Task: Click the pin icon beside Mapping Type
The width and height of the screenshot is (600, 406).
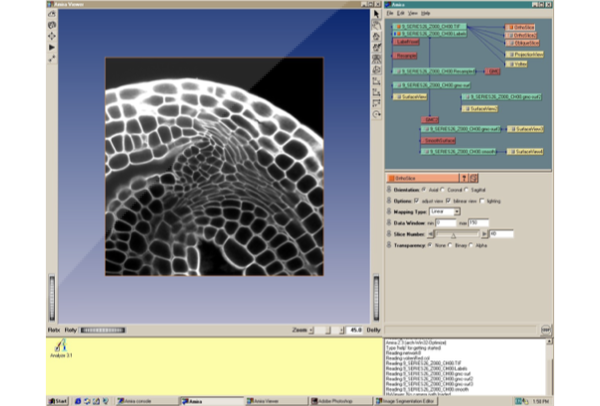Action: click(x=390, y=212)
